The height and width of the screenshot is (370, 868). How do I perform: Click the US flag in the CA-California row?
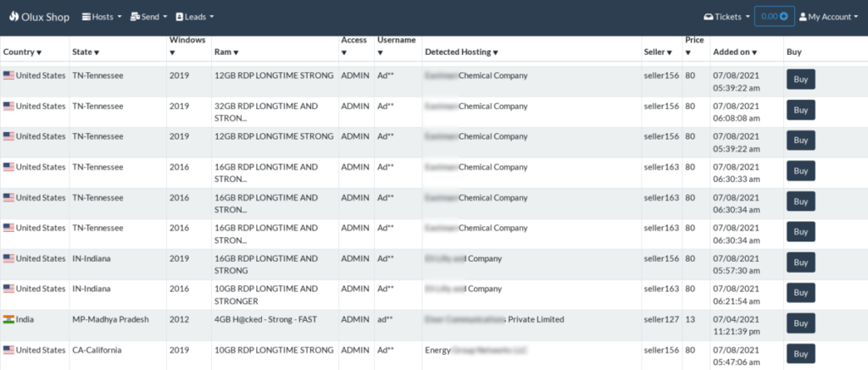coord(8,350)
